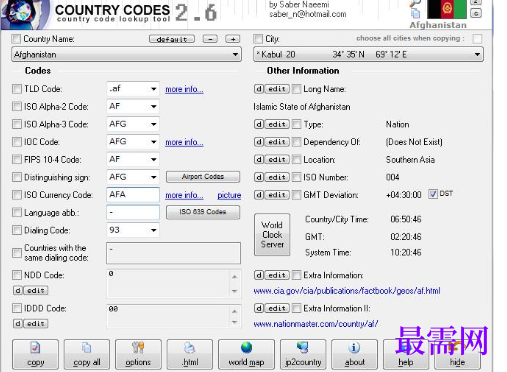This screenshot has width=507, height=372.
Task: Click the magnifier search icon near the flag
Action: [415, 3]
